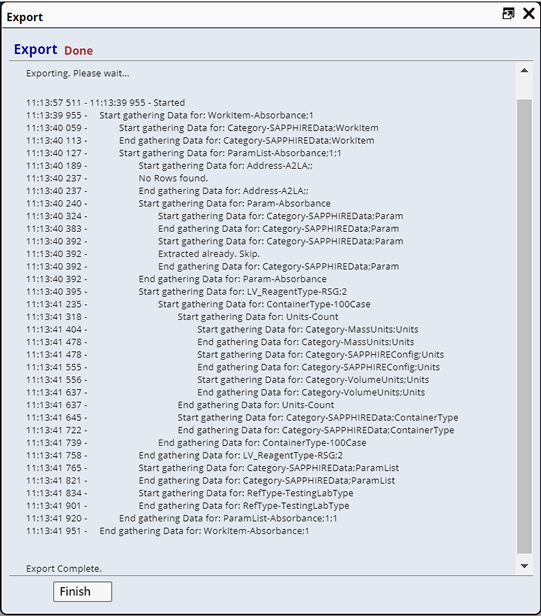Click the Export title bar text

coord(25,17)
